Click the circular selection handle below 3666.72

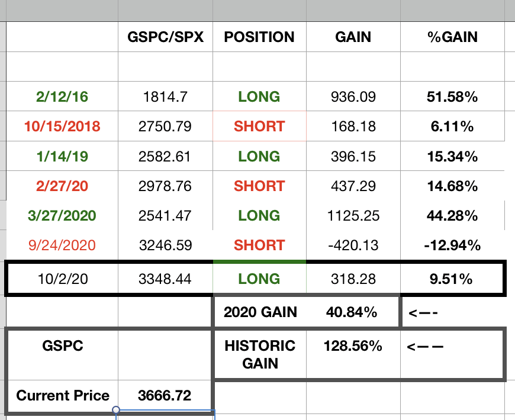116,409
